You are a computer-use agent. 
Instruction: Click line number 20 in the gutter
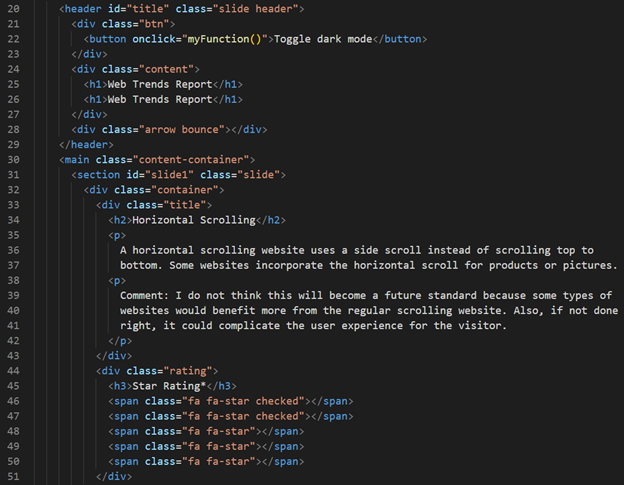pyautogui.click(x=13, y=9)
